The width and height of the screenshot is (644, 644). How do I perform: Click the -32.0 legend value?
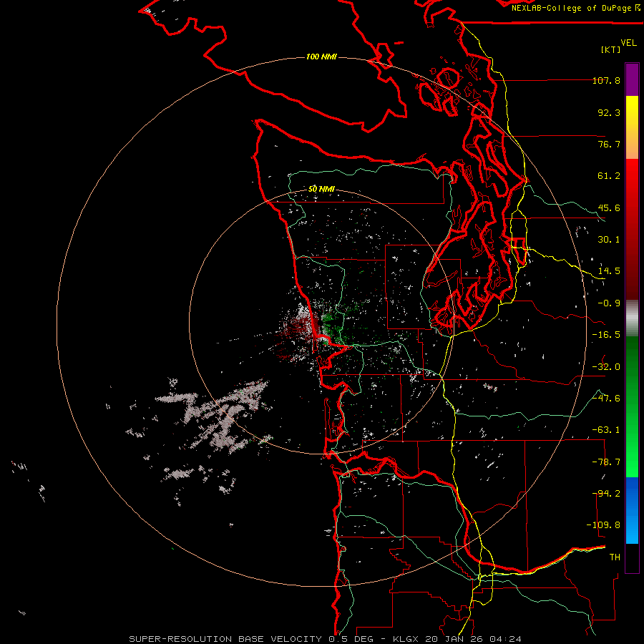coord(606,367)
